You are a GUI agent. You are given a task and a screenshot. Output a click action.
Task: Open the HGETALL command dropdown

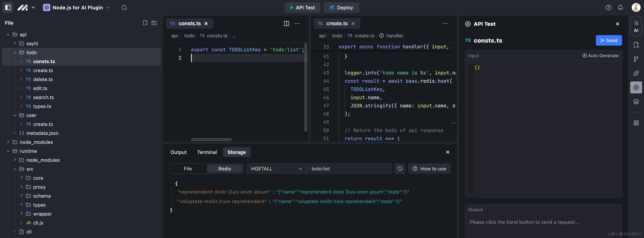click(x=276, y=169)
